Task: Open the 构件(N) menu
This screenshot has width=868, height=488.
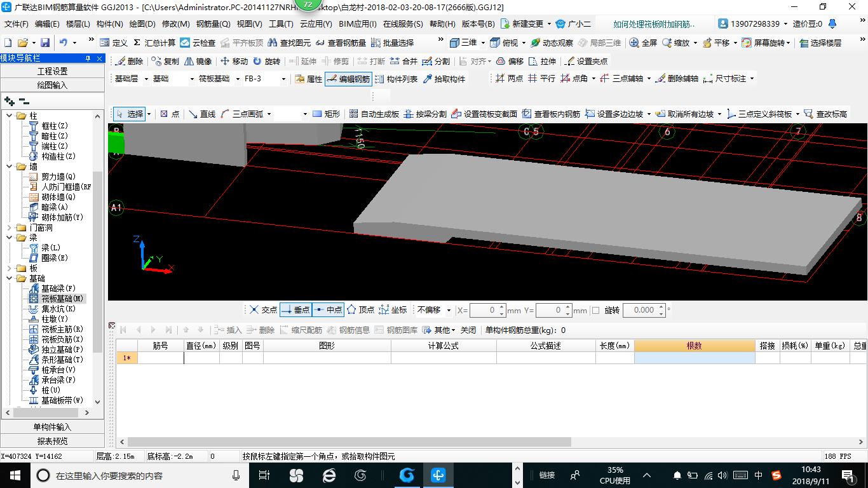Action: click(110, 24)
